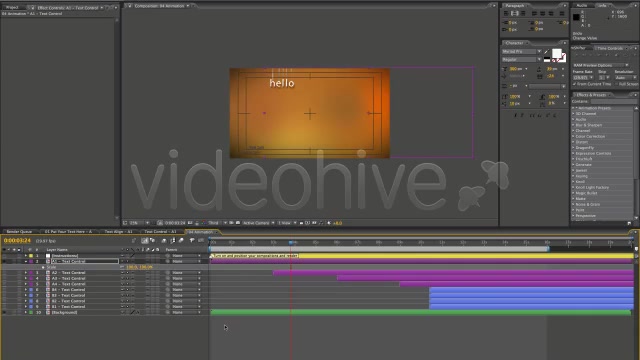Switch to the Render Queue tab

19,231
